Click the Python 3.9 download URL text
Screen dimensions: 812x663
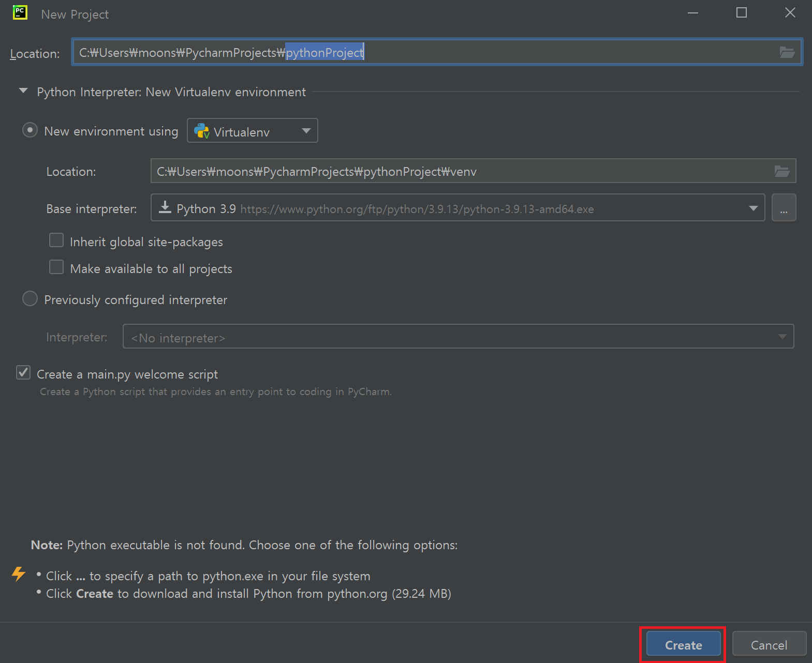pos(417,209)
